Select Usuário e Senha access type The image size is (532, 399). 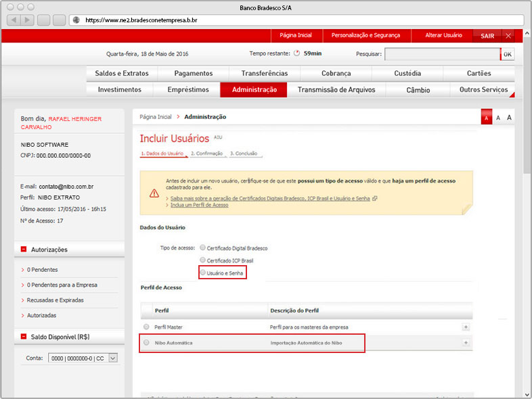(x=202, y=273)
